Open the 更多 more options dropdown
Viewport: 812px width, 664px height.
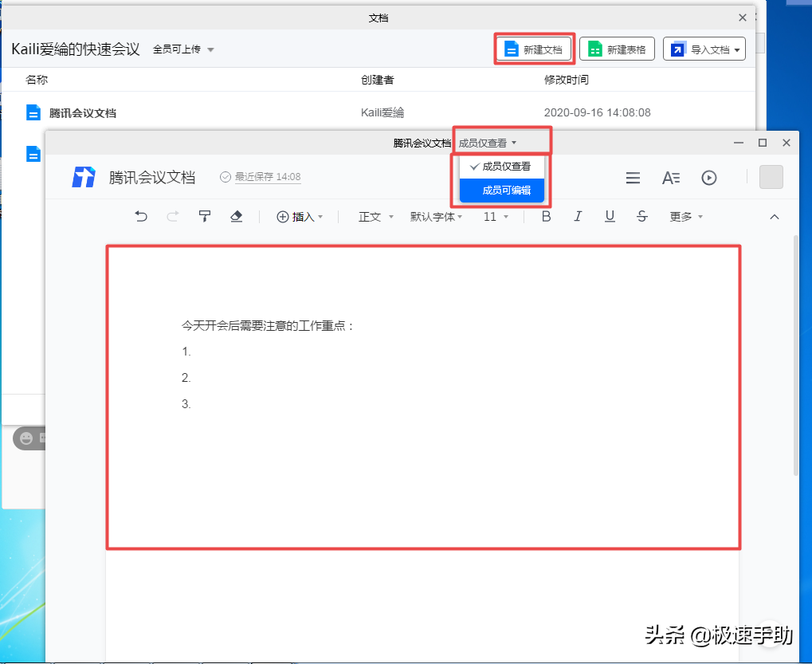686,217
